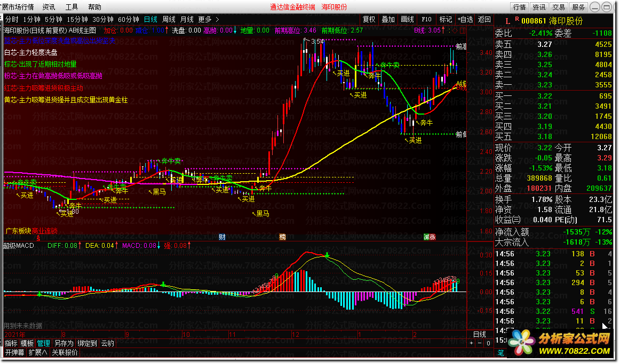Click the 换手 value 1.78%
Screen dimensions: 620x364
(x=542, y=200)
